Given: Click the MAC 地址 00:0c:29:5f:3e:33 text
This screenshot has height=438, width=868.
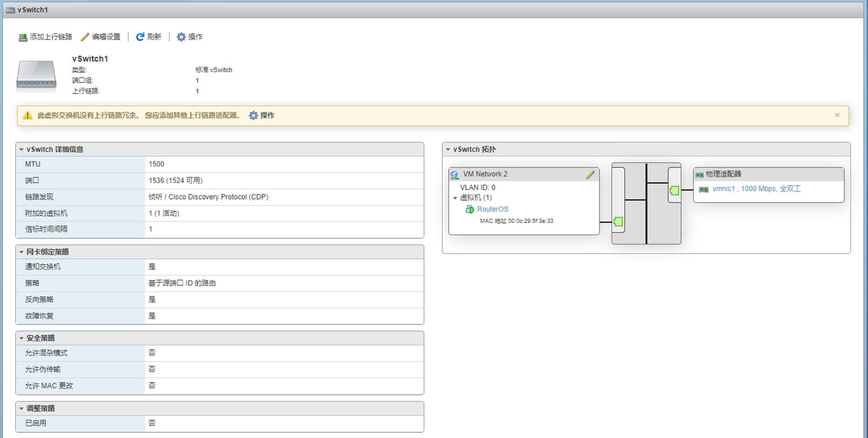Looking at the screenshot, I should pos(516,221).
